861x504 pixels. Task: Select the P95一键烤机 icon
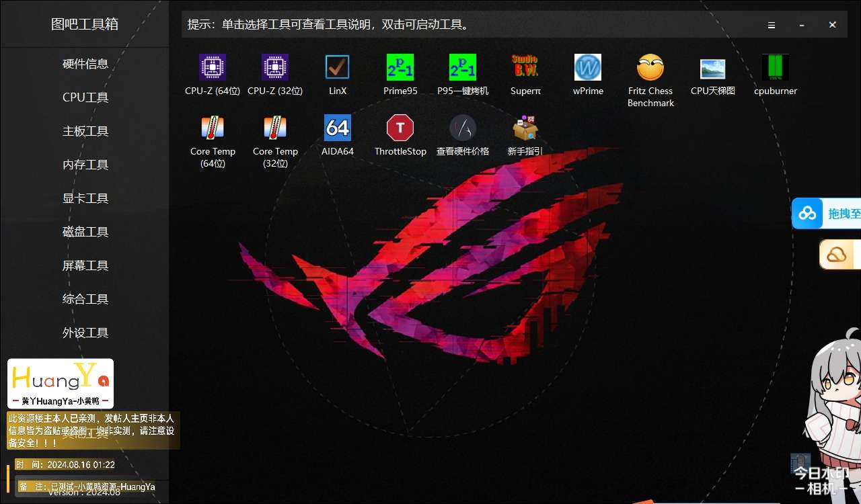click(463, 68)
